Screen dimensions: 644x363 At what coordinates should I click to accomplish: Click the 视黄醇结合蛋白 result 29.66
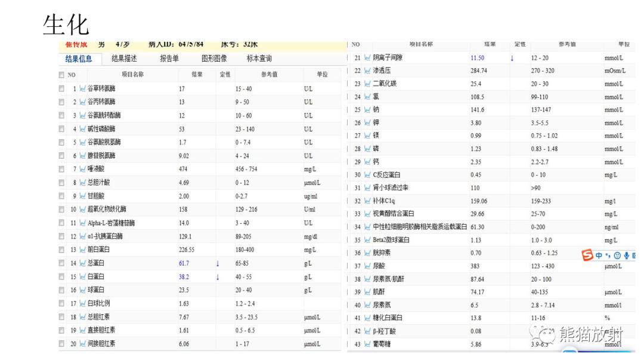[477, 214]
